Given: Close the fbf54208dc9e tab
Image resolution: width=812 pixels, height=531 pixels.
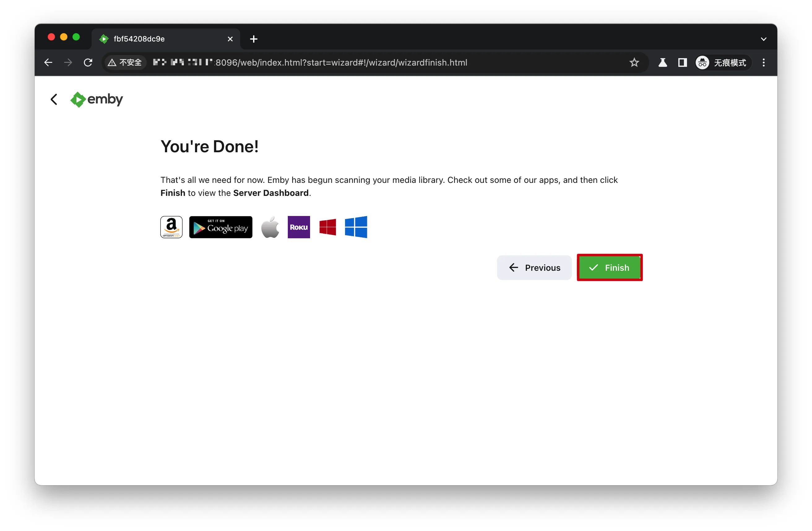Looking at the screenshot, I should [x=230, y=39].
